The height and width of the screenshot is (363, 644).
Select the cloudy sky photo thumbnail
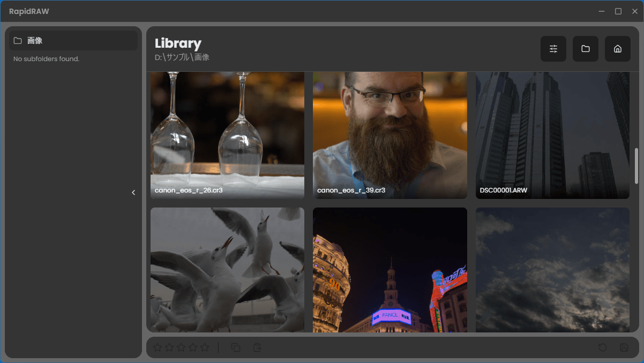click(x=552, y=270)
